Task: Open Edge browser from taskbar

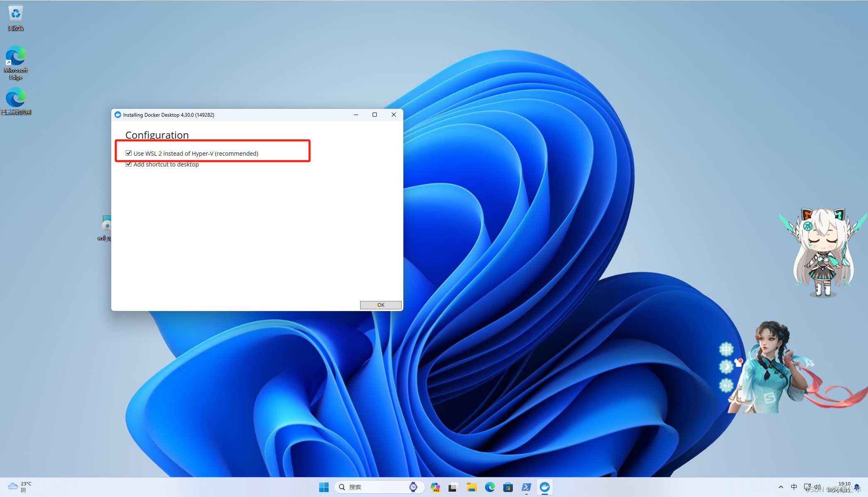Action: coord(490,487)
